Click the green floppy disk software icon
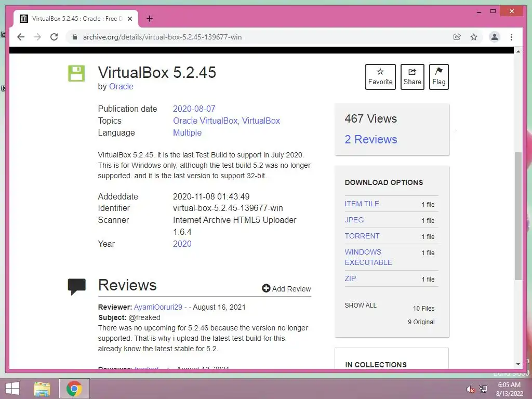Screen dimensions: 532x399 [76, 73]
